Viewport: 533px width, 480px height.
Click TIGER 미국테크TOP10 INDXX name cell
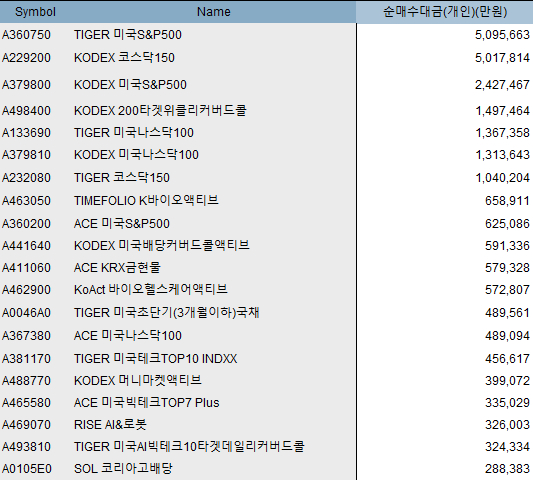coord(156,359)
